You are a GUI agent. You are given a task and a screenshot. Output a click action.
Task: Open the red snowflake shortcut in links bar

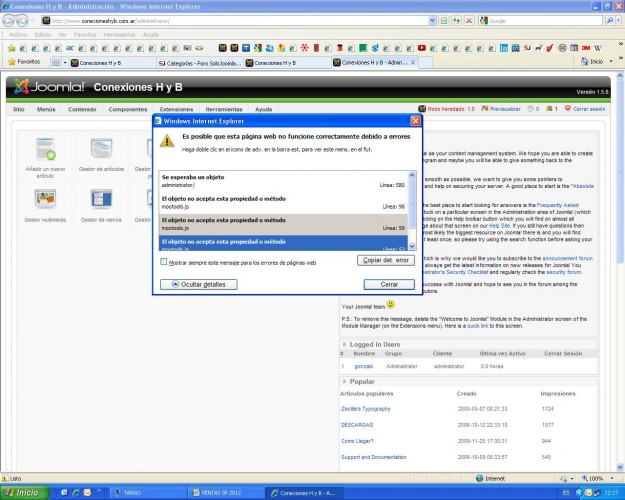tap(305, 48)
